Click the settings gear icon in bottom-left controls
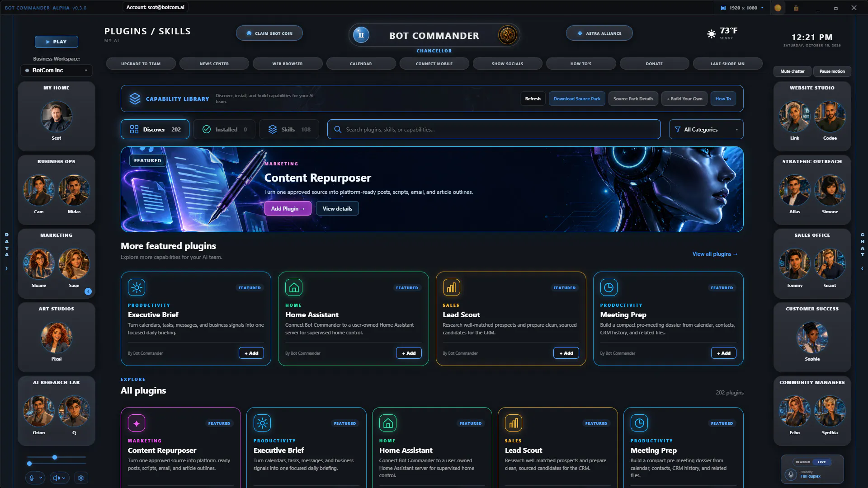This screenshot has width=868, height=488. click(x=81, y=478)
